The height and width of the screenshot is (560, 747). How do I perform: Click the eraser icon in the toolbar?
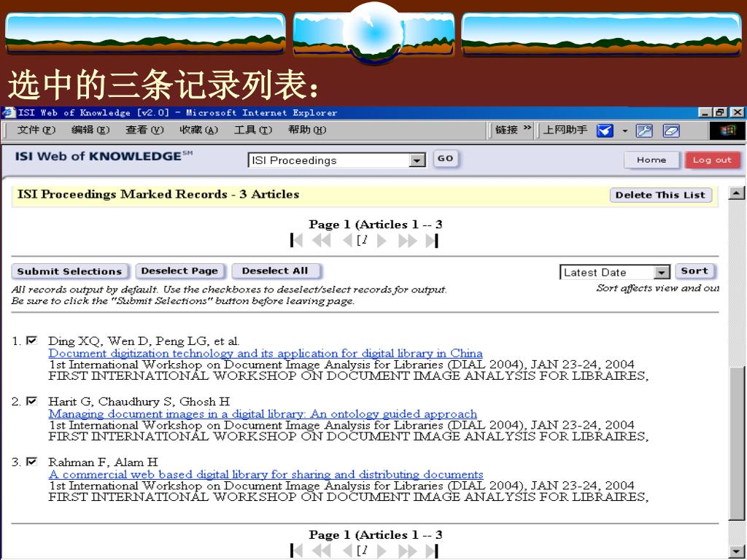(671, 131)
